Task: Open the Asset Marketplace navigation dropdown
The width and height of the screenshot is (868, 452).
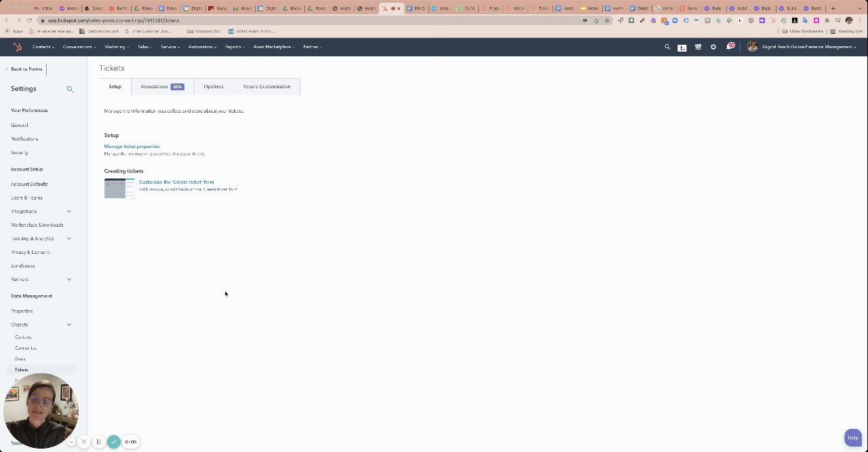Action: tap(273, 47)
